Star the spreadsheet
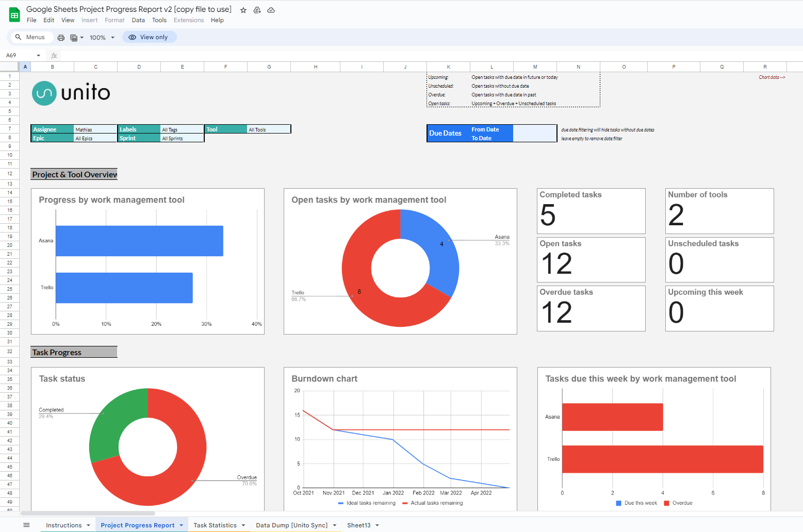Image resolution: width=803 pixels, height=532 pixels. click(243, 9)
